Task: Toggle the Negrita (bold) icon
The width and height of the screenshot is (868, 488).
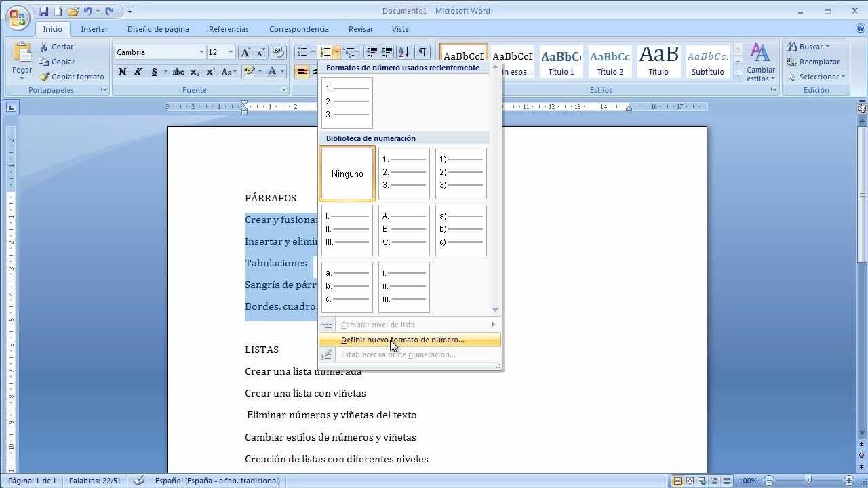Action: tap(123, 72)
